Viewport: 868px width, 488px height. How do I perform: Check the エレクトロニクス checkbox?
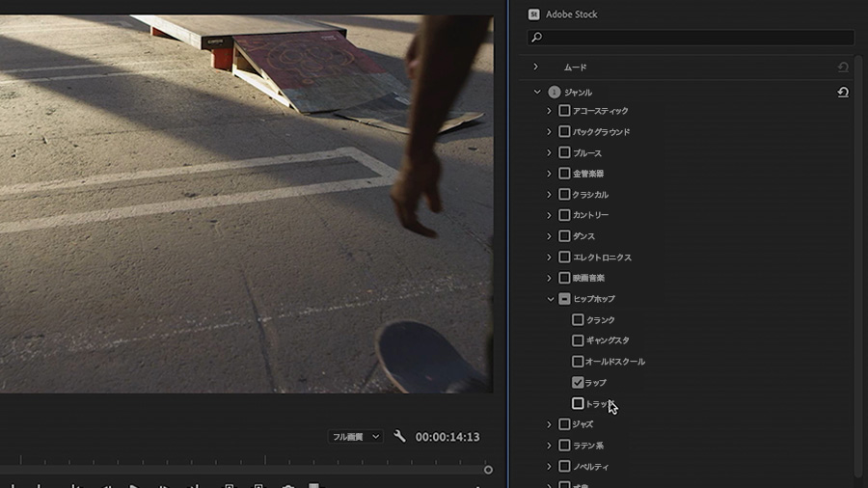564,258
